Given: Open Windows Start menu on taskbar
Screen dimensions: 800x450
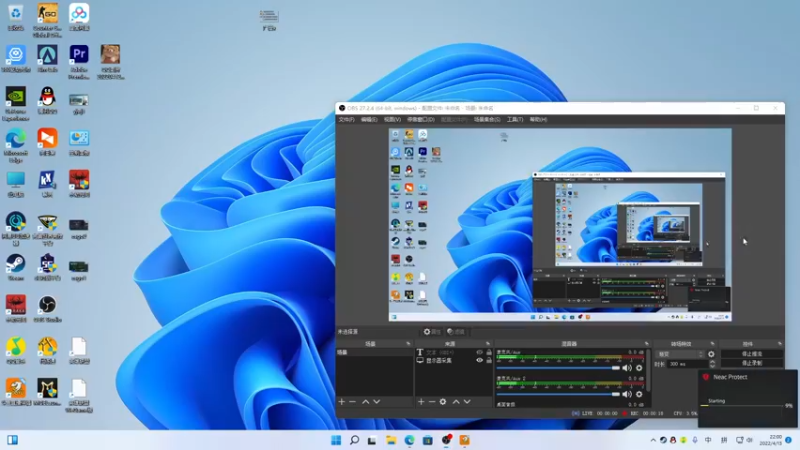Looking at the screenshot, I should (x=336, y=440).
